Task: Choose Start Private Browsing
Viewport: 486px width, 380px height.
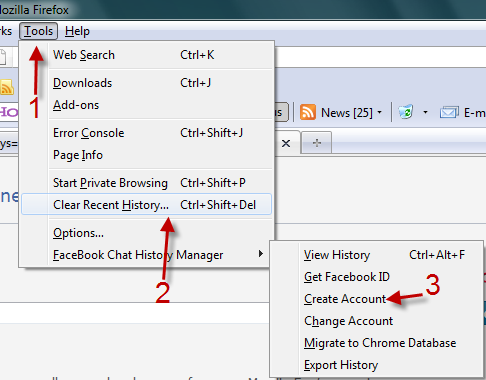Action: pos(147,183)
